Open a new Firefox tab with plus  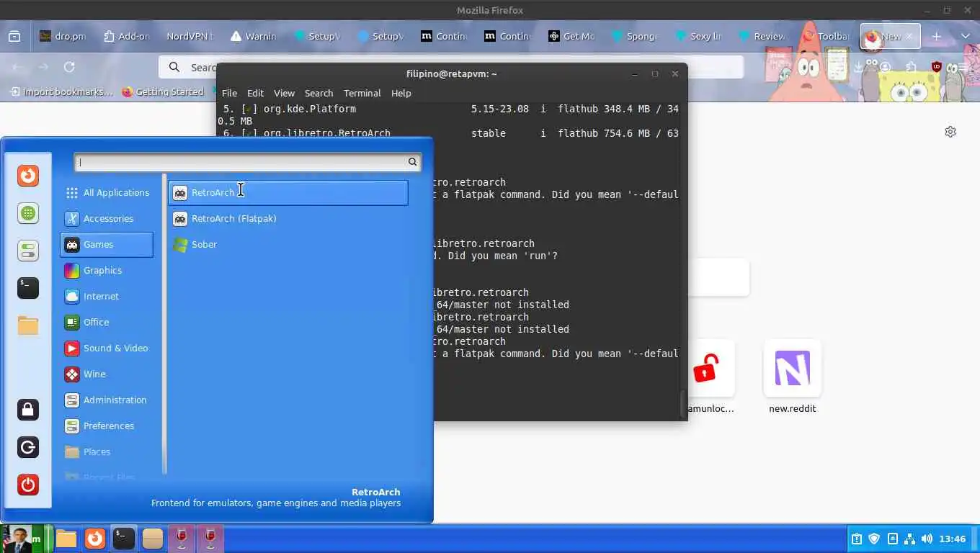[x=936, y=36]
